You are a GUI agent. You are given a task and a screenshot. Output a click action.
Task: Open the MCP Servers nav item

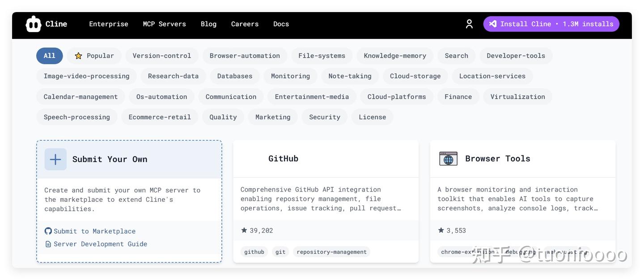[164, 24]
